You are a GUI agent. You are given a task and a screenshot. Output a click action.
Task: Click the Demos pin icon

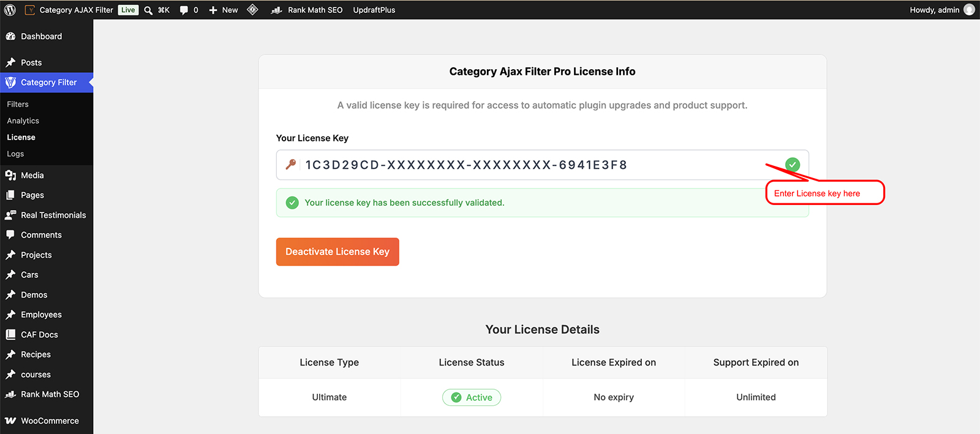coord(10,294)
